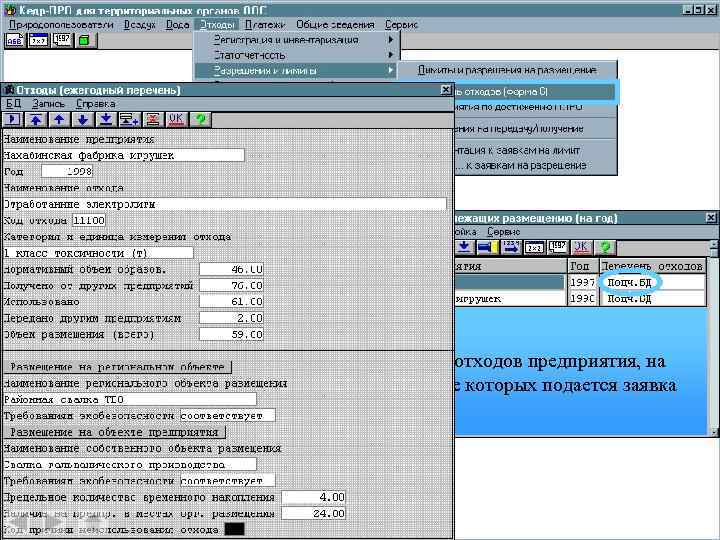The height and width of the screenshot is (540, 720).
Task: Click the 2x2 icon in placement window toolbar
Action: coord(534,248)
